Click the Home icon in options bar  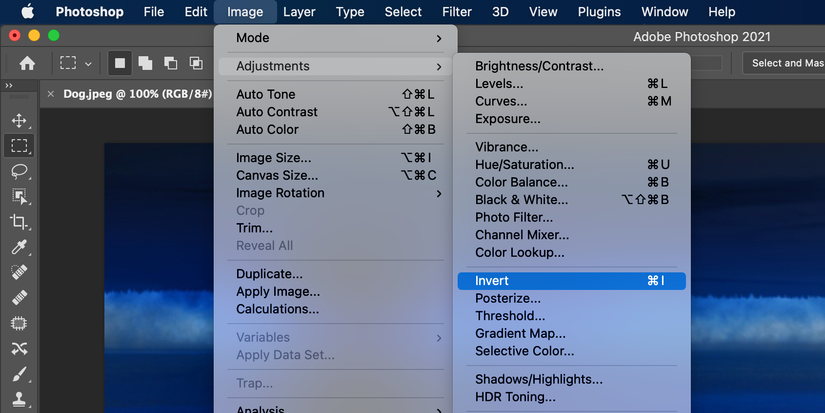coord(27,63)
